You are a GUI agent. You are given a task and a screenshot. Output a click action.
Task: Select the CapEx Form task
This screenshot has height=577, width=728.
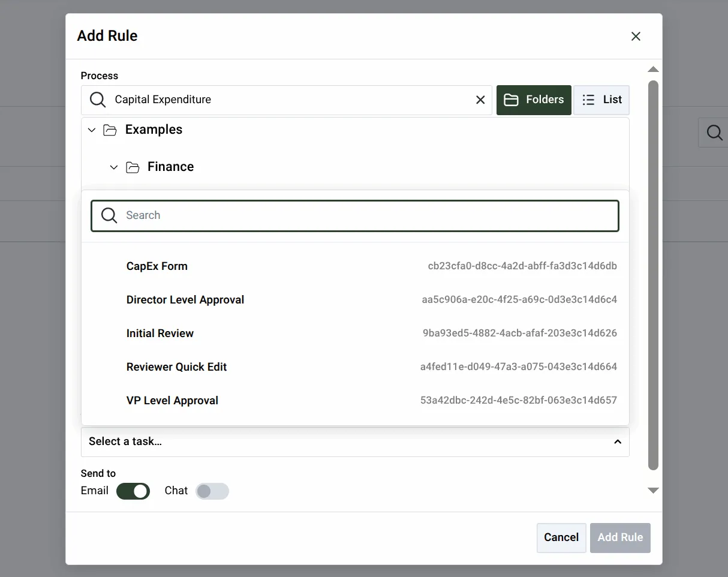coord(355,266)
